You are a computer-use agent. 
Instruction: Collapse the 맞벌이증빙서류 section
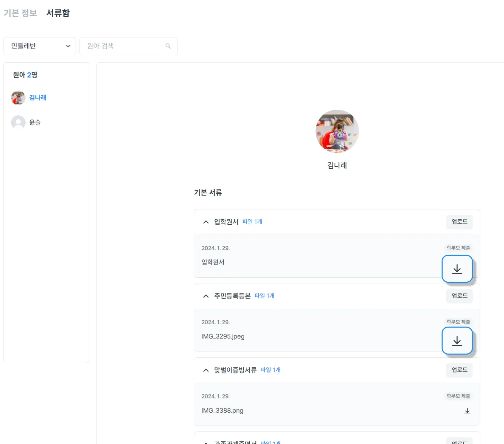(x=206, y=370)
